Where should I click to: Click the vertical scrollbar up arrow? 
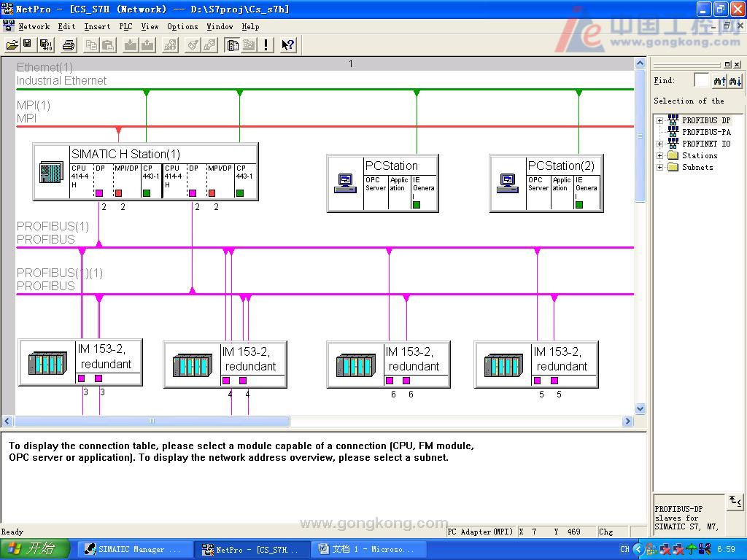point(640,63)
